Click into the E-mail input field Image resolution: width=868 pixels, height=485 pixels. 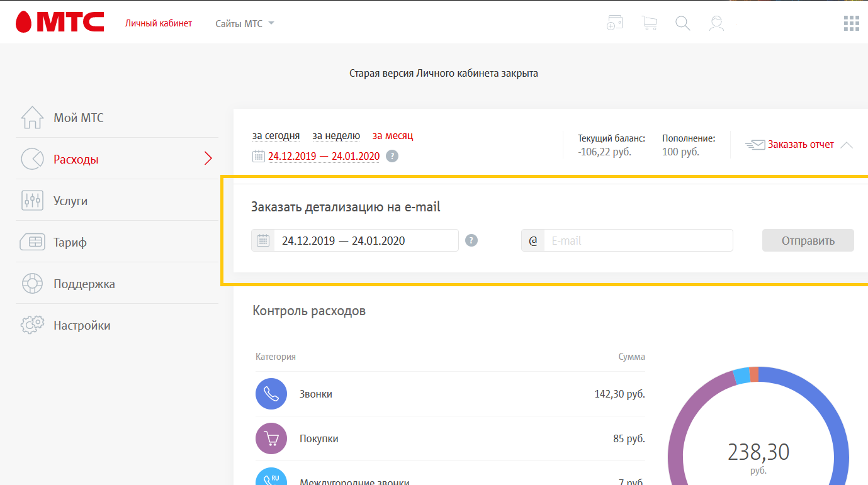click(x=638, y=240)
